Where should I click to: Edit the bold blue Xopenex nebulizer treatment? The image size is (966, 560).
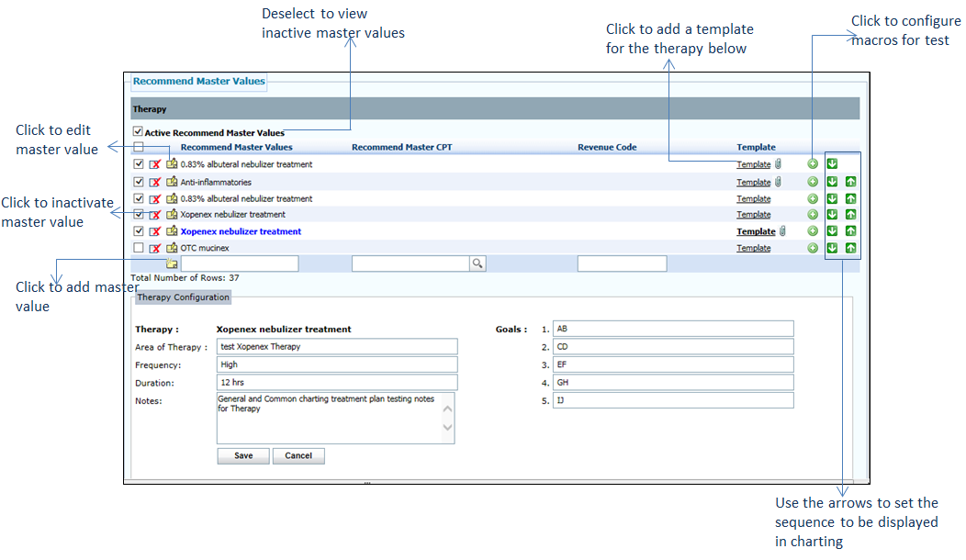[x=172, y=231]
